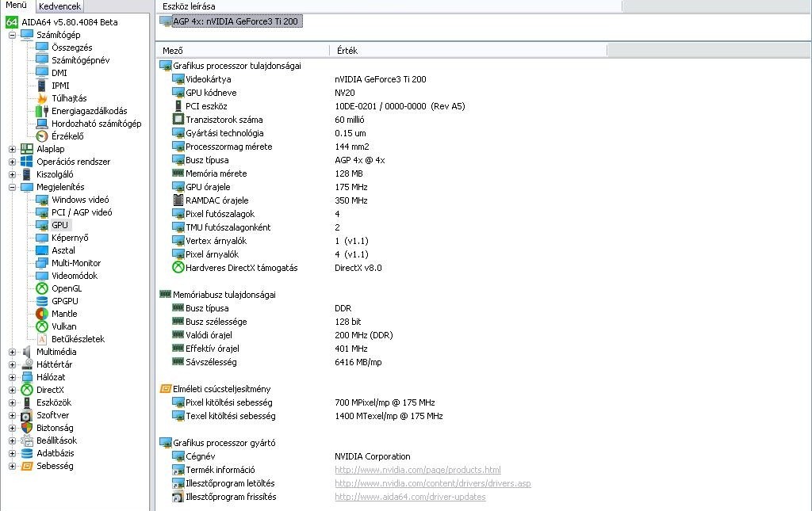
Task: Click the GPU kódneve row value NV20
Action: (x=345, y=93)
